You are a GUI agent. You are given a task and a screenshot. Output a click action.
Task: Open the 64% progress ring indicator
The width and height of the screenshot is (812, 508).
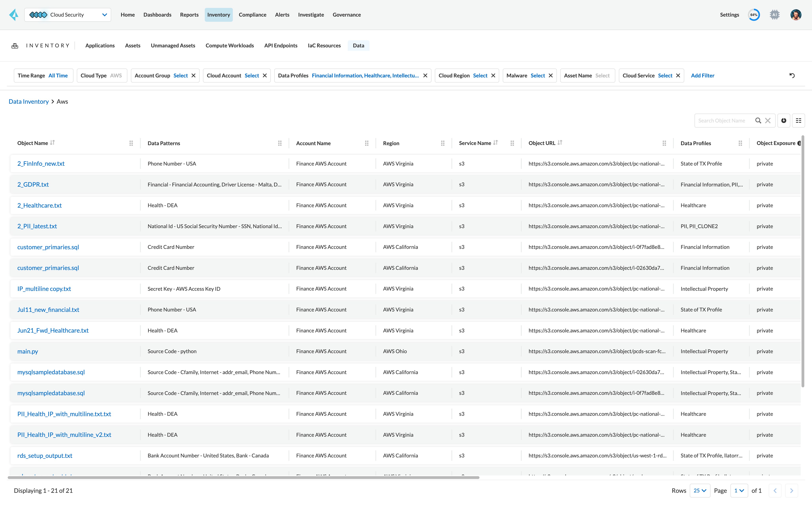(x=754, y=15)
